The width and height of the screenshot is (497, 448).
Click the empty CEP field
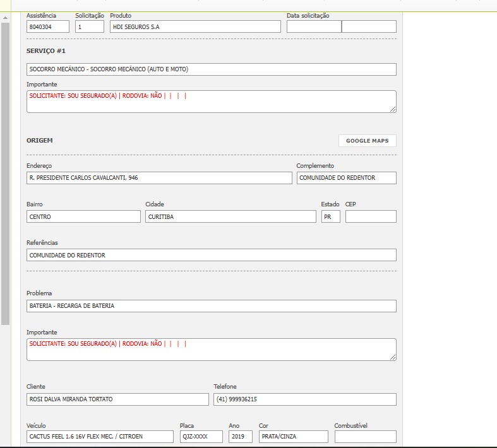pos(371,216)
